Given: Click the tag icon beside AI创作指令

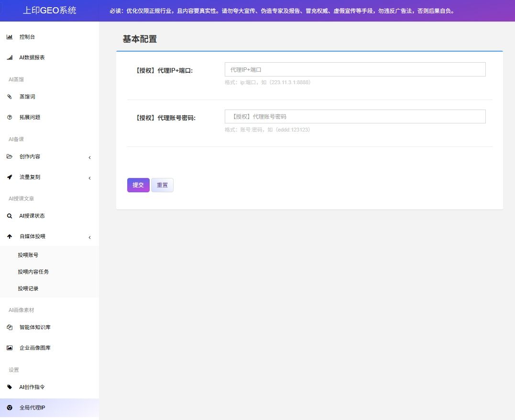Looking at the screenshot, I should 10,387.
